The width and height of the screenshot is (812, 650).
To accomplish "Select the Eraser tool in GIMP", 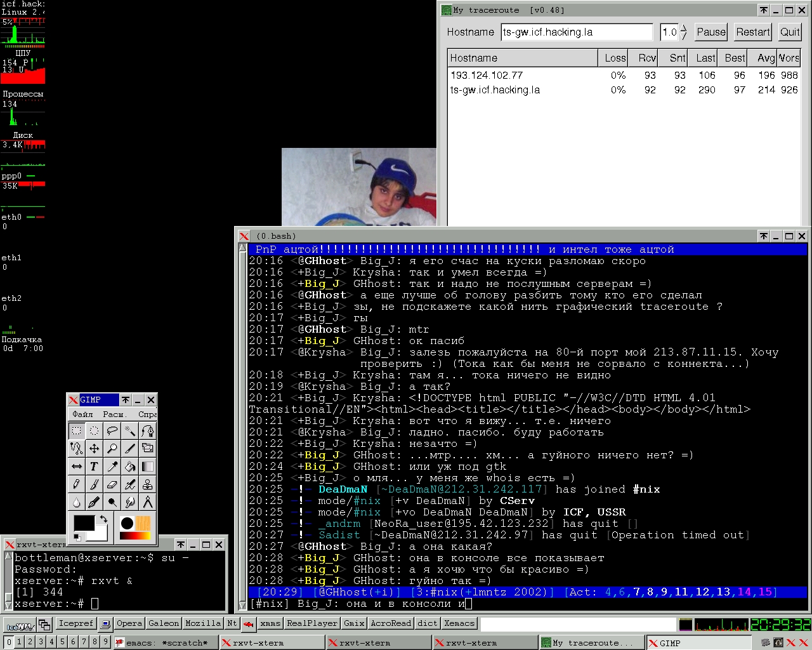I will [112, 484].
